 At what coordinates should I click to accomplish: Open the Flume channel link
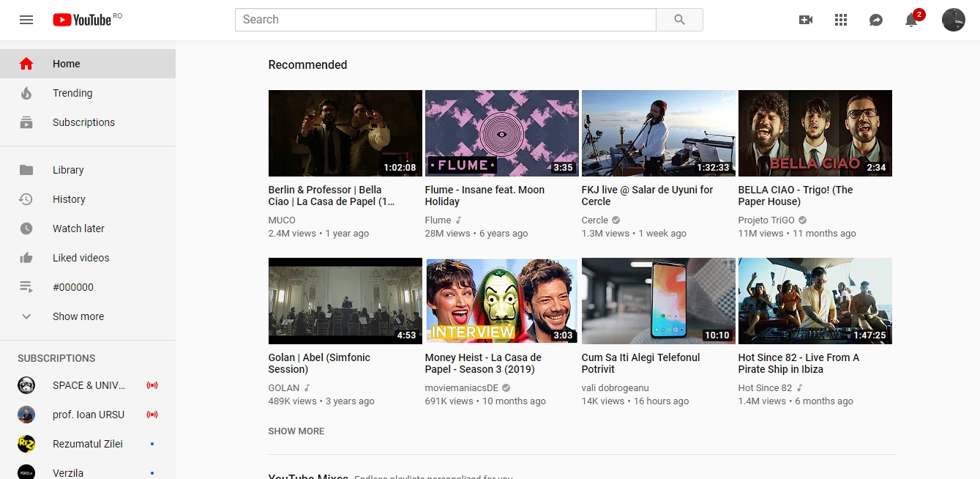[438, 220]
